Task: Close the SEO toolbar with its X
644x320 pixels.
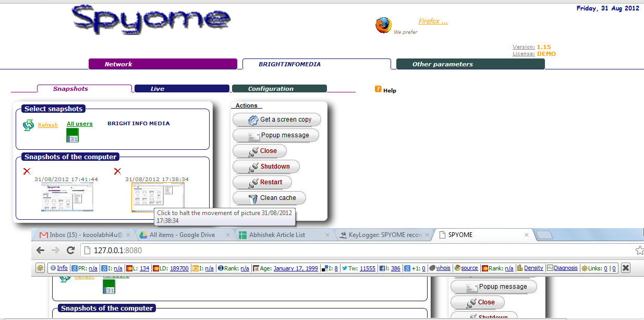Action: click(x=626, y=268)
